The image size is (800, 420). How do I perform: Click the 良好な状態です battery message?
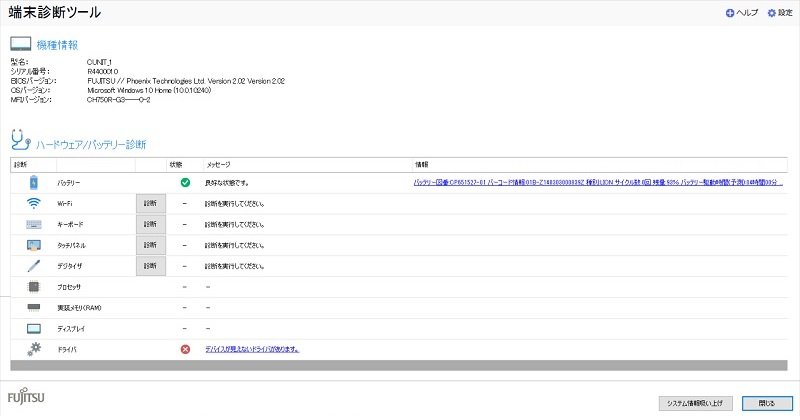(x=227, y=183)
